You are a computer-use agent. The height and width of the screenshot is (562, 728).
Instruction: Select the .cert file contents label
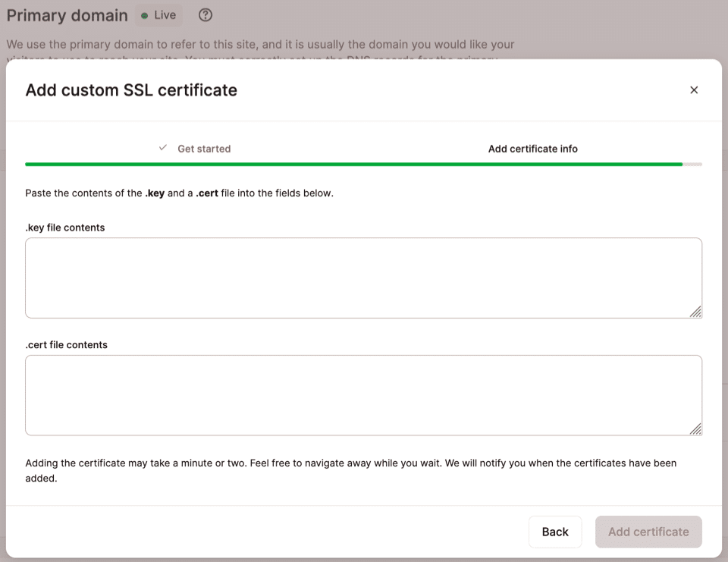(67, 344)
